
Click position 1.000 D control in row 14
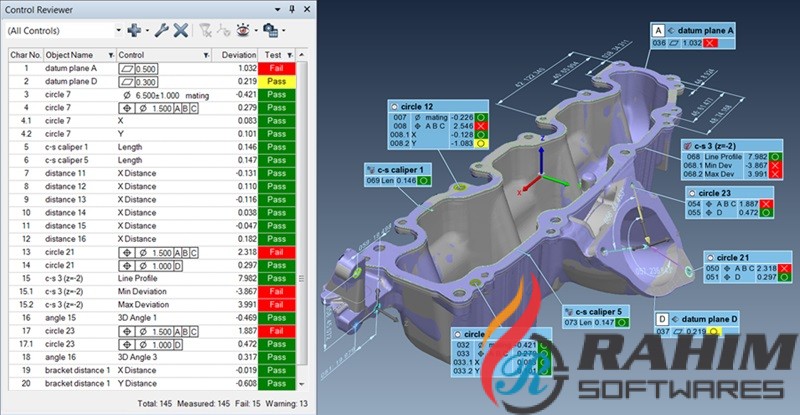(x=151, y=266)
